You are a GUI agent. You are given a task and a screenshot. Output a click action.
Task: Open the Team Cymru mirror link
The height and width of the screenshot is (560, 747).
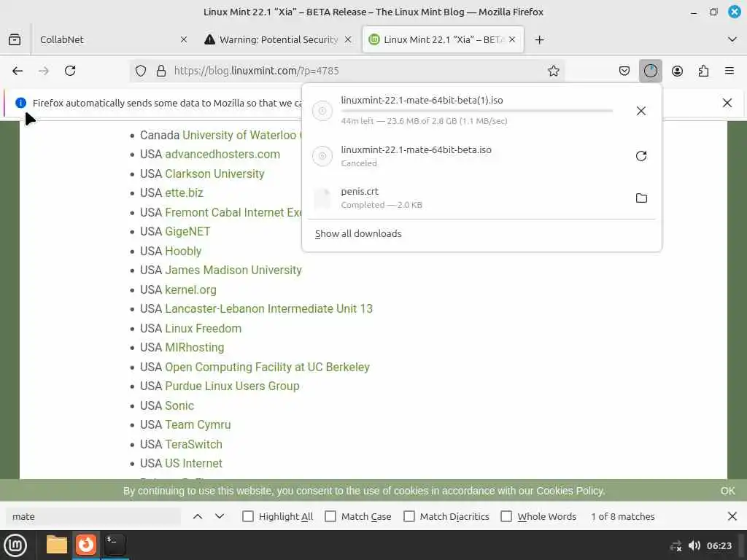[198, 424]
